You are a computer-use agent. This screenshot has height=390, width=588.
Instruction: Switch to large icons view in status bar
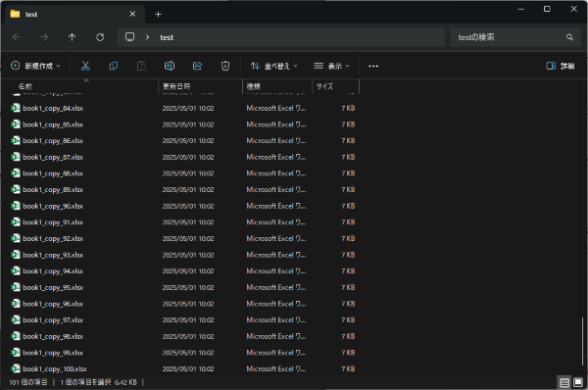click(x=578, y=382)
